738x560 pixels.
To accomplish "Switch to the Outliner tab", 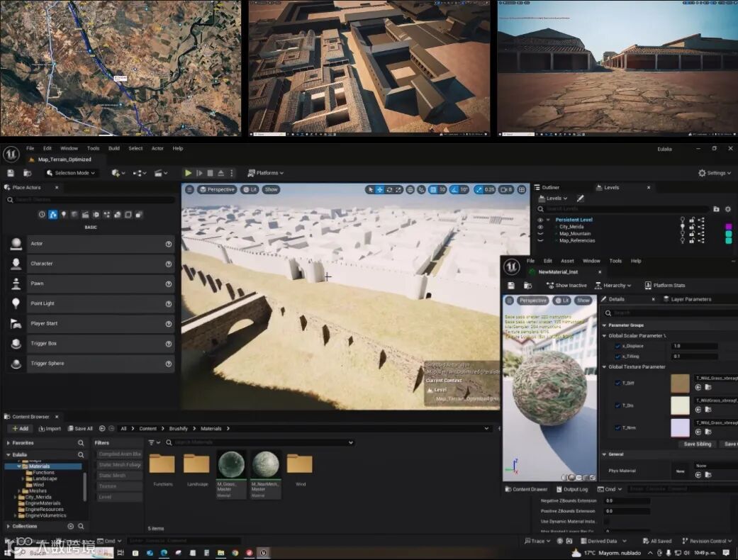I will pos(550,187).
